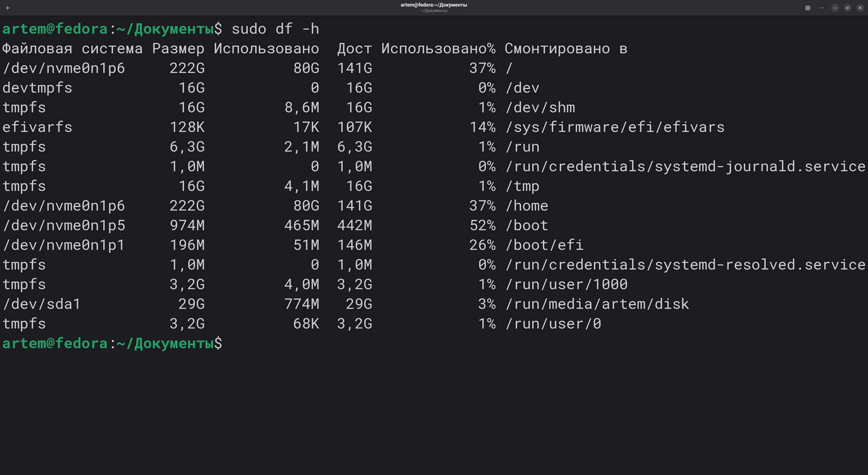Close the terminal window
The height and width of the screenshot is (475, 868).
click(x=860, y=8)
